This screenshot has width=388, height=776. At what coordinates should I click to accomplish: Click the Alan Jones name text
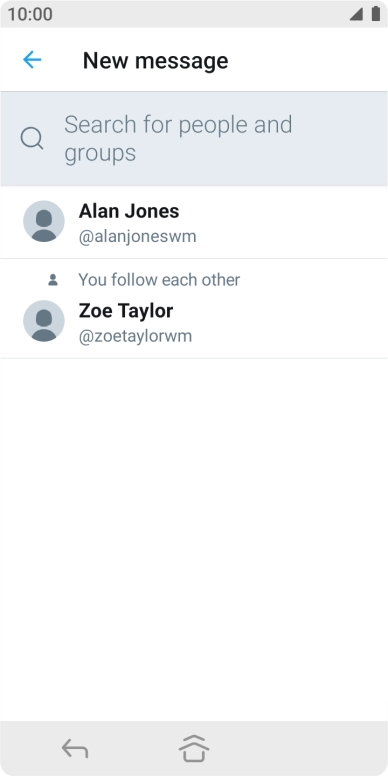pyautogui.click(x=129, y=211)
